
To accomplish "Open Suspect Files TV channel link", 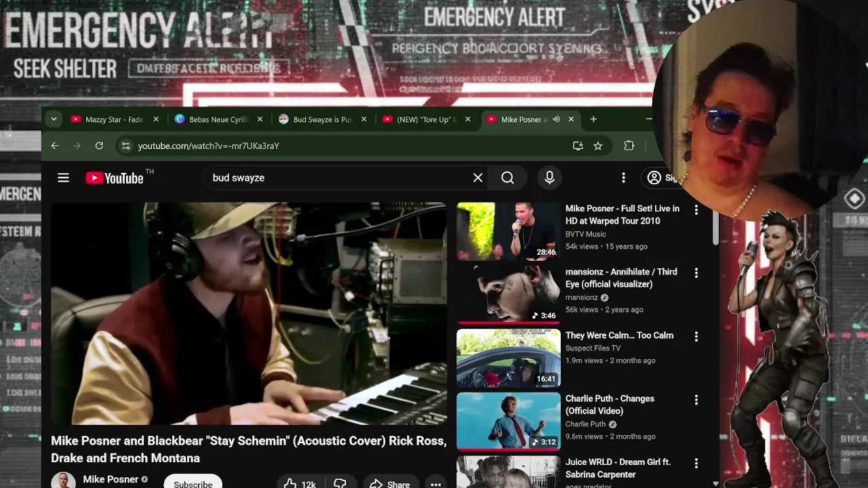I will coord(593,348).
